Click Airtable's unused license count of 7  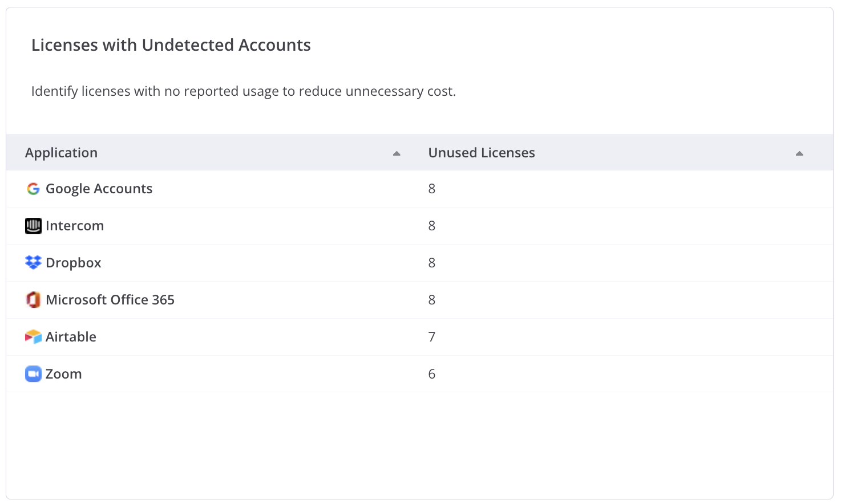(431, 337)
